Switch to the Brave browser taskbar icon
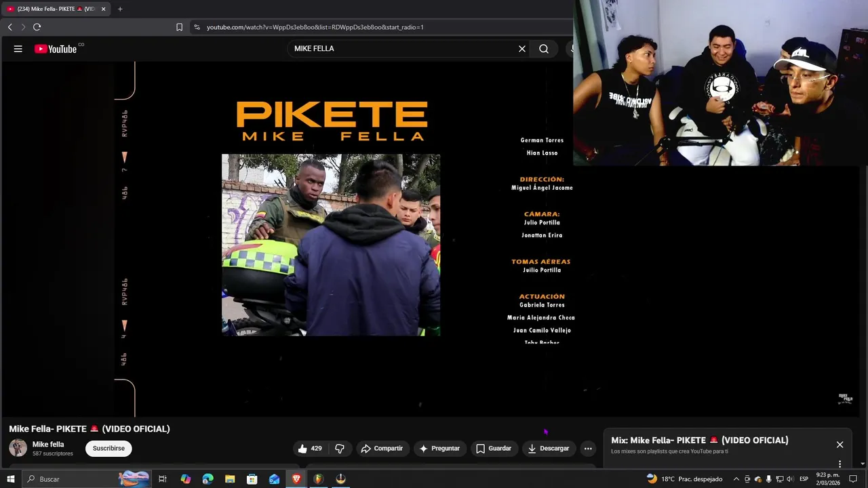 pyautogui.click(x=296, y=479)
